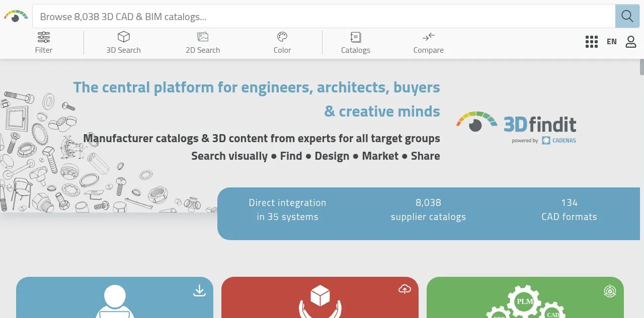Viewport: 644px width, 318px height.
Task: Start a 3D Search
Action: click(123, 43)
